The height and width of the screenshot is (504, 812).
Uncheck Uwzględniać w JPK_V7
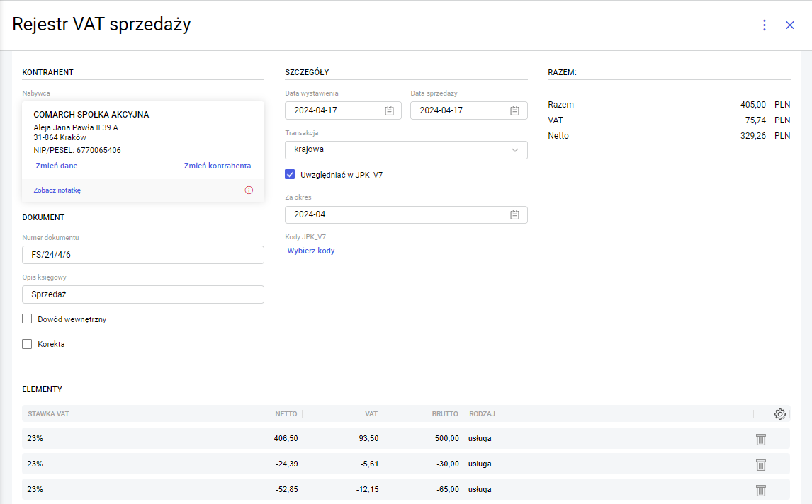[290, 174]
